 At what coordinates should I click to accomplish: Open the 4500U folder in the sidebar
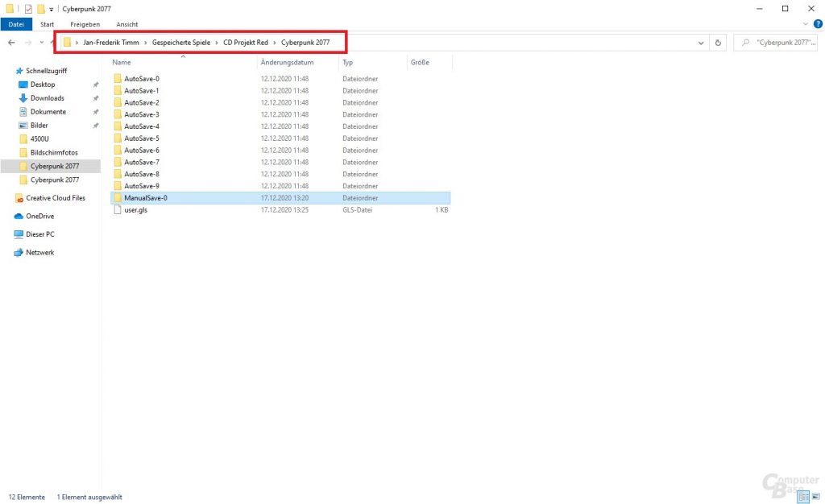(39, 139)
